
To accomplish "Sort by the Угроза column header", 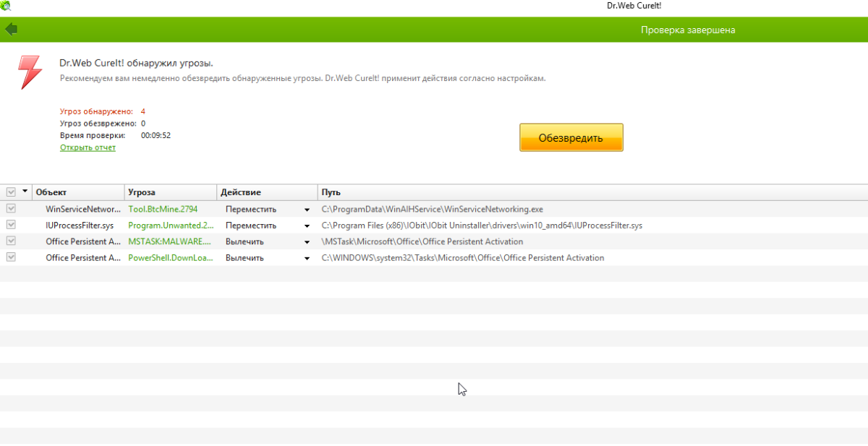I will (171, 192).
